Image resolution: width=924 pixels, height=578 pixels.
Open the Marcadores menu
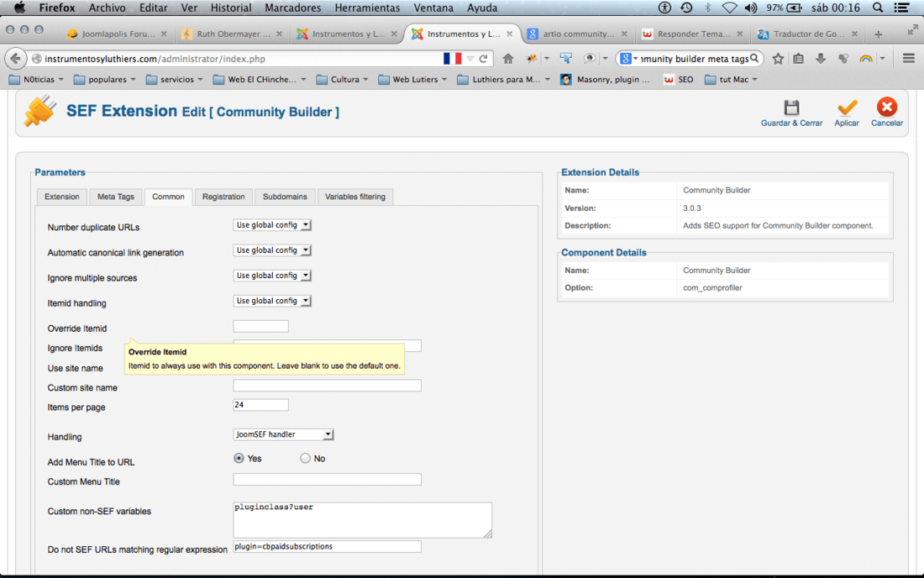coord(293,8)
